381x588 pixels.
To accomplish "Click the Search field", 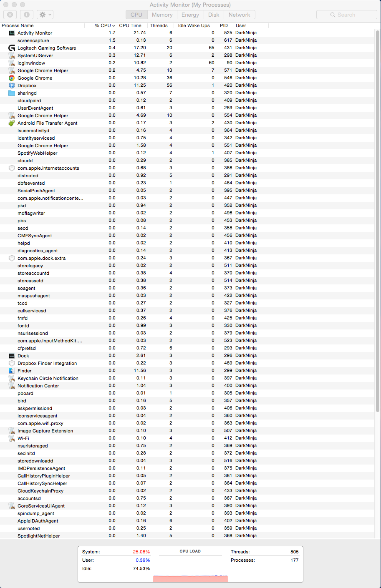I will [346, 15].
